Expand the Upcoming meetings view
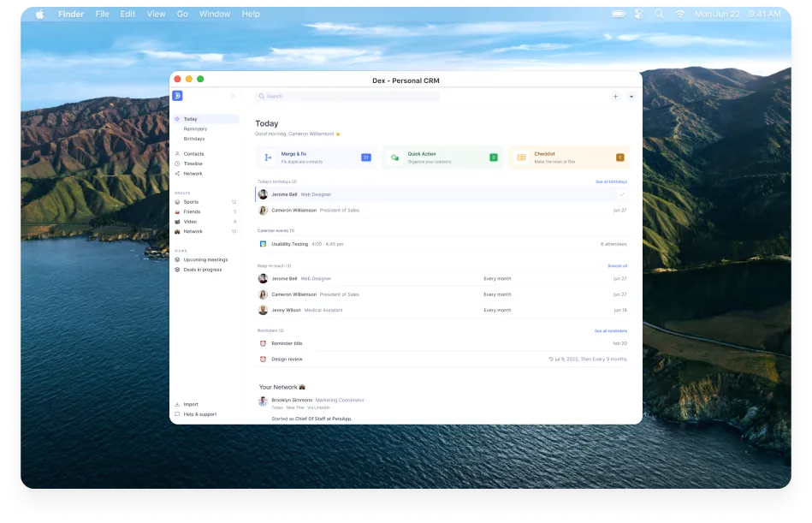The height and width of the screenshot is (523, 812). point(205,259)
